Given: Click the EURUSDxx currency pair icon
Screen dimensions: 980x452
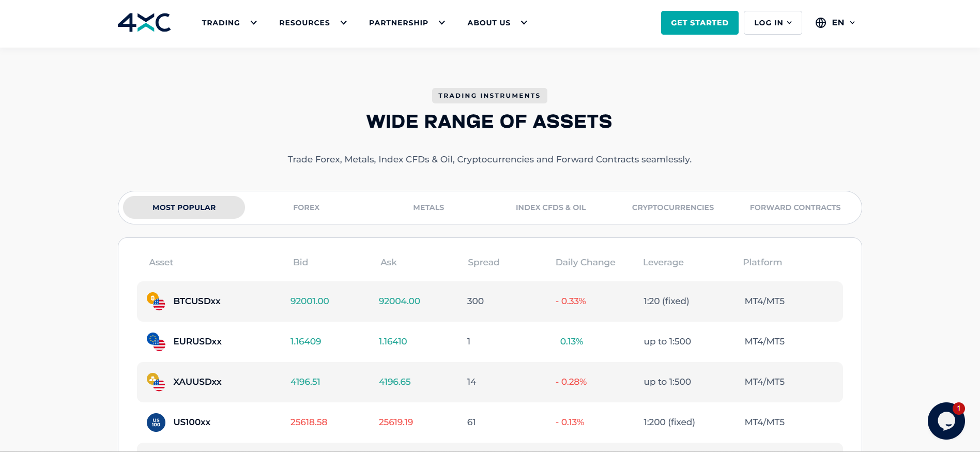Looking at the screenshot, I should pyautogui.click(x=156, y=341).
